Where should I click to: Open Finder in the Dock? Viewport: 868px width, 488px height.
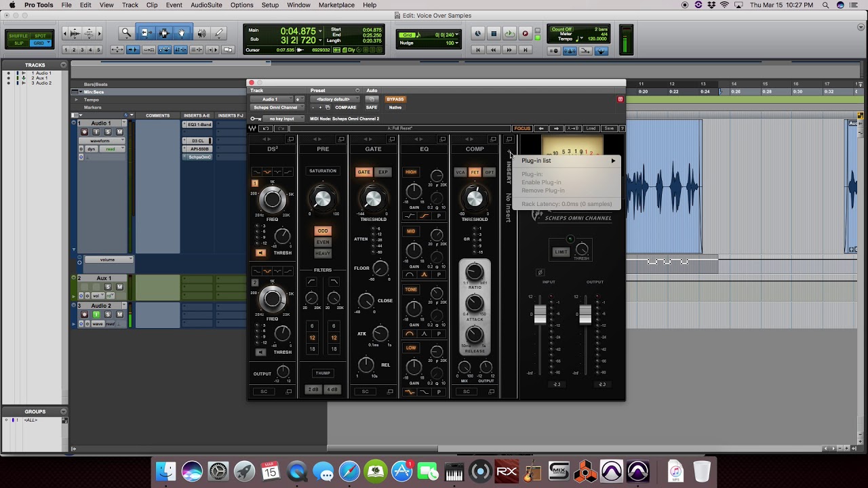pyautogui.click(x=165, y=471)
